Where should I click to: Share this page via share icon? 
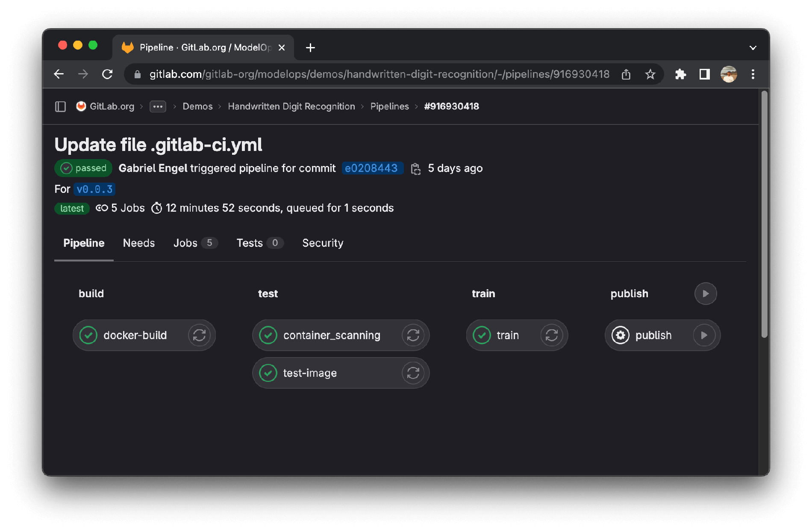coord(626,74)
